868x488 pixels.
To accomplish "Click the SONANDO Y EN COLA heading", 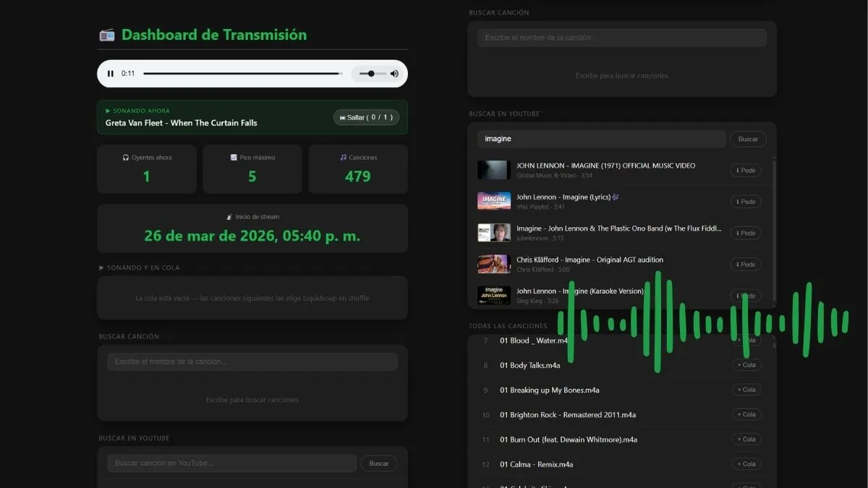I will pos(139,267).
